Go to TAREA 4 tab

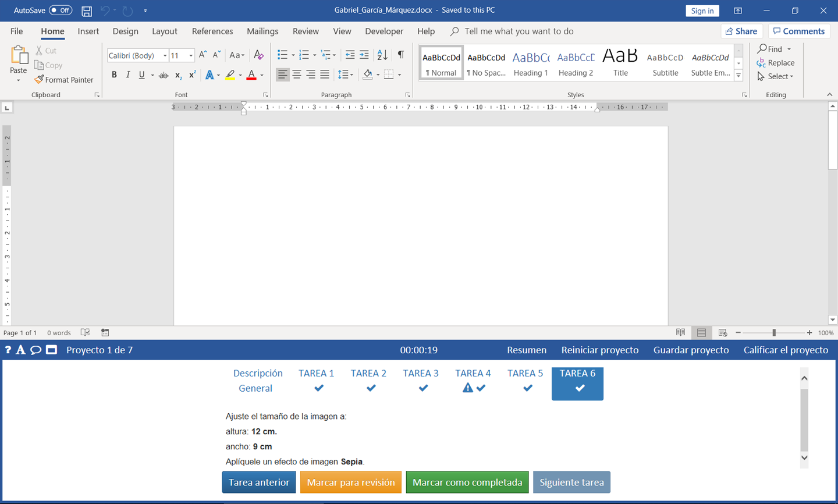click(x=473, y=381)
